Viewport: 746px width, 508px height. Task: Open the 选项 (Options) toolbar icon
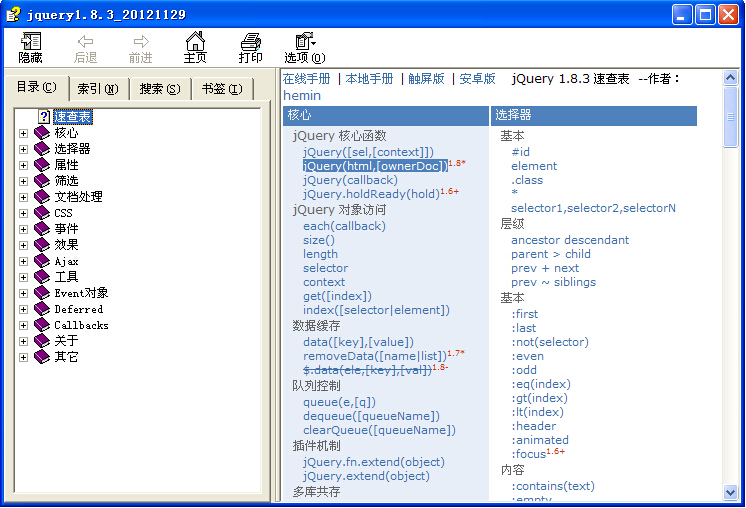[x=305, y=41]
